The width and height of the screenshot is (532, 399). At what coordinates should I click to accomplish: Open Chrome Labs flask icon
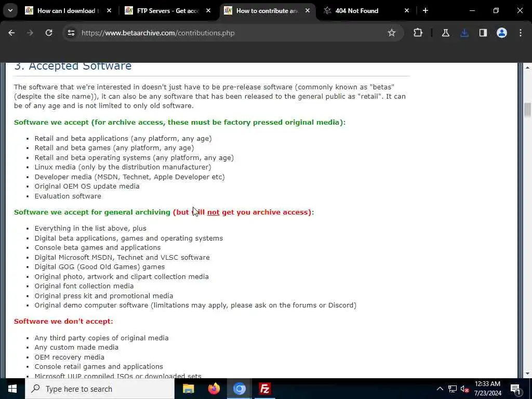(445, 33)
